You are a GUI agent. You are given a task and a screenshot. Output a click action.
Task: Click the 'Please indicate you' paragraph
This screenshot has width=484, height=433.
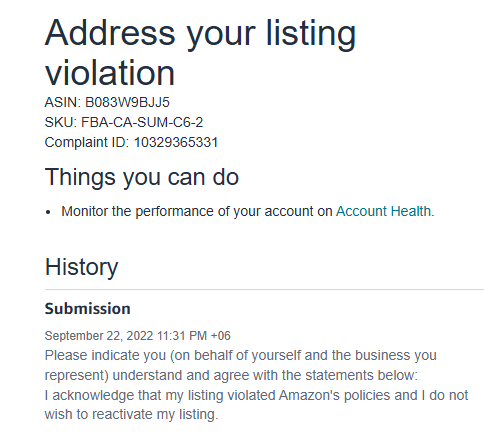241,365
